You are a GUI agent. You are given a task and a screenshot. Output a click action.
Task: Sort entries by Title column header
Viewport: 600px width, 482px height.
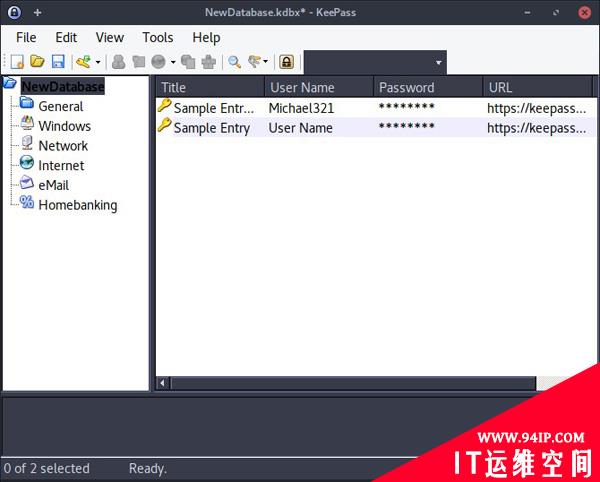tap(210, 88)
